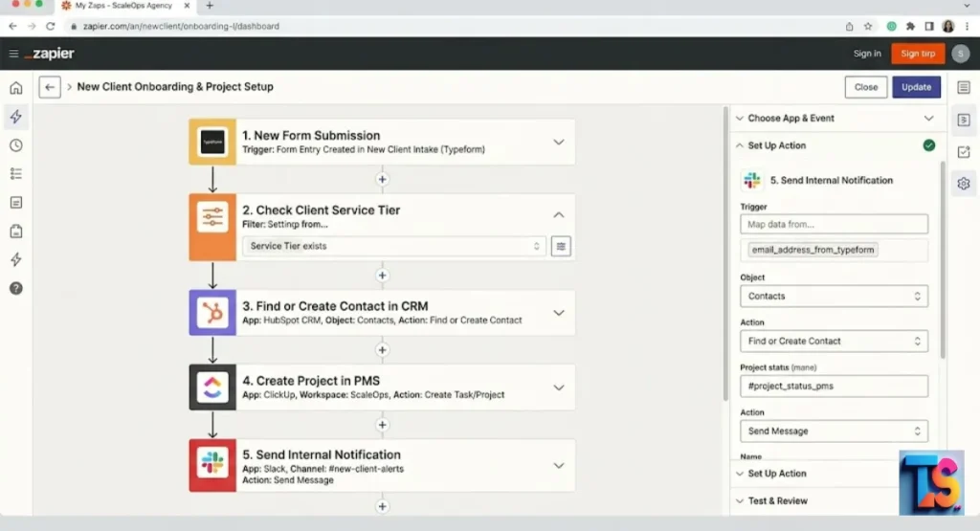Image resolution: width=980 pixels, height=531 pixels.
Task: Open the tables icon in left sidebar
Action: point(16,203)
